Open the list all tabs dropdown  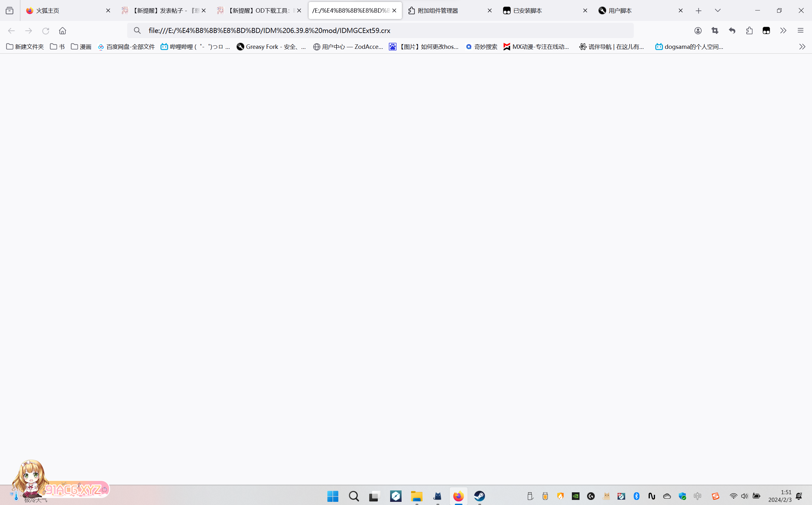(717, 11)
